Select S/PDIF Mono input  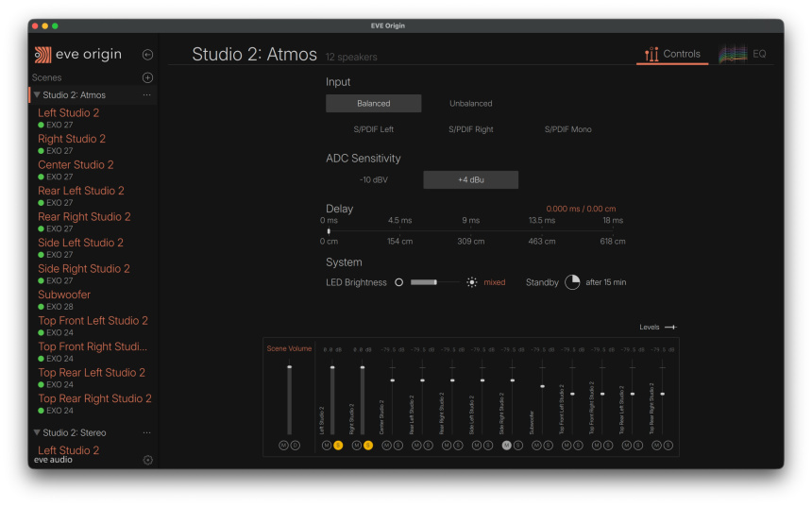(568, 129)
